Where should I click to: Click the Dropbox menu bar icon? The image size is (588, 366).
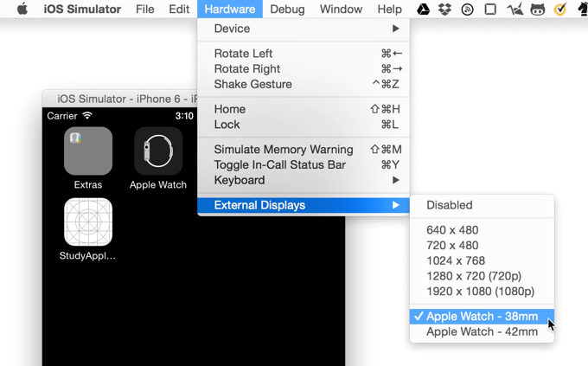(444, 9)
